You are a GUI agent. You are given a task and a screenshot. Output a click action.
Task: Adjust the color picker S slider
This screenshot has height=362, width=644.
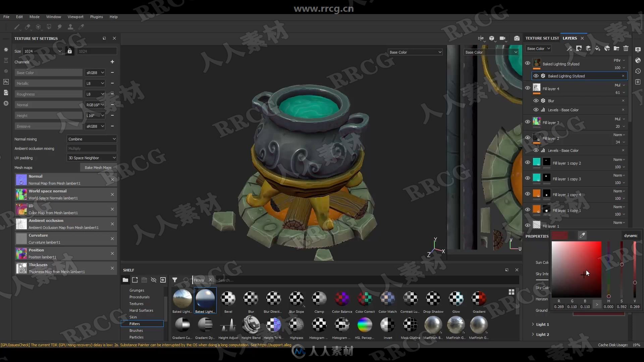tap(622, 269)
